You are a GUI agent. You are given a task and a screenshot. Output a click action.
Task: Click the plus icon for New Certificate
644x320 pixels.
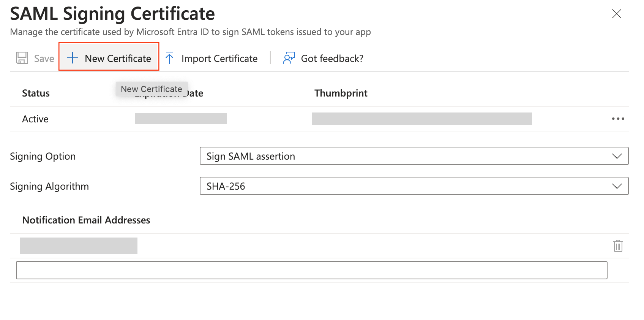point(72,58)
